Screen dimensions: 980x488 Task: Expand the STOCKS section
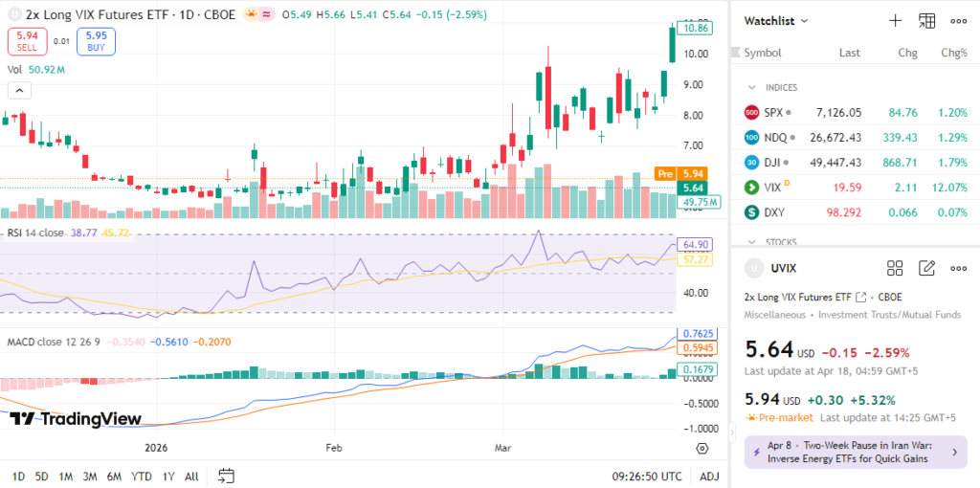click(x=752, y=242)
